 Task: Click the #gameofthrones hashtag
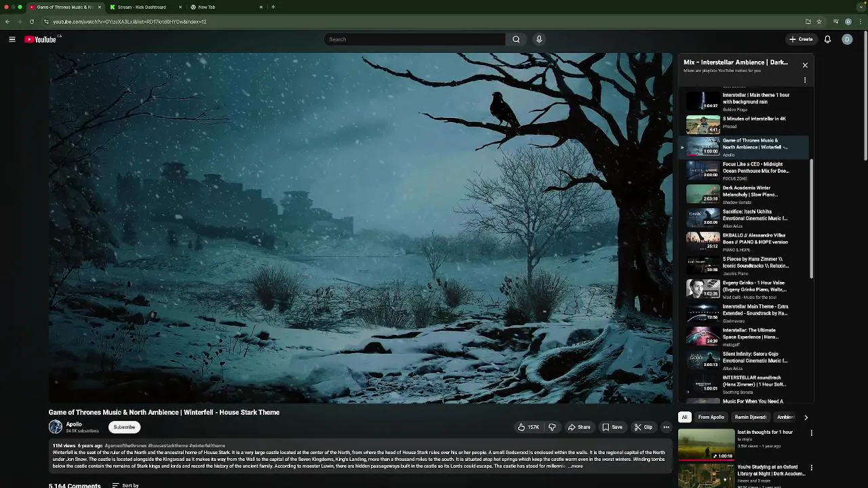click(125, 446)
